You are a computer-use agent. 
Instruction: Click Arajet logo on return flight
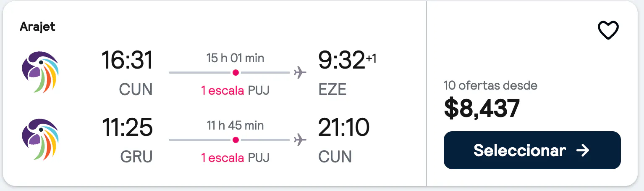[40, 139]
